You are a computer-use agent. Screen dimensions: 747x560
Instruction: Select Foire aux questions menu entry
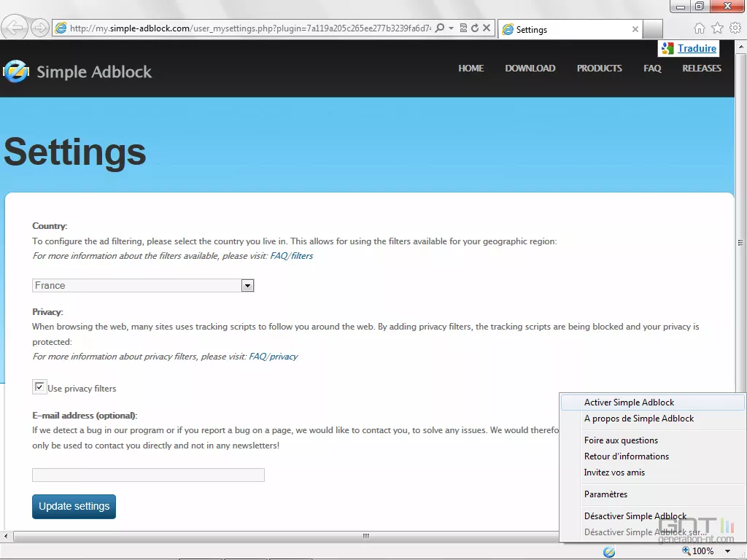point(621,440)
